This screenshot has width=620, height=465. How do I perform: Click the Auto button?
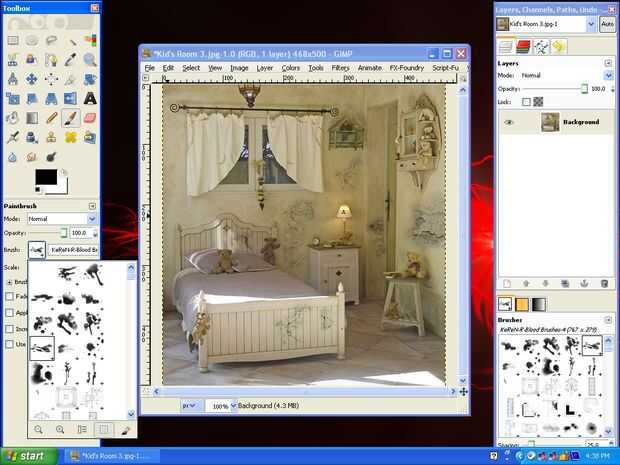[607, 24]
